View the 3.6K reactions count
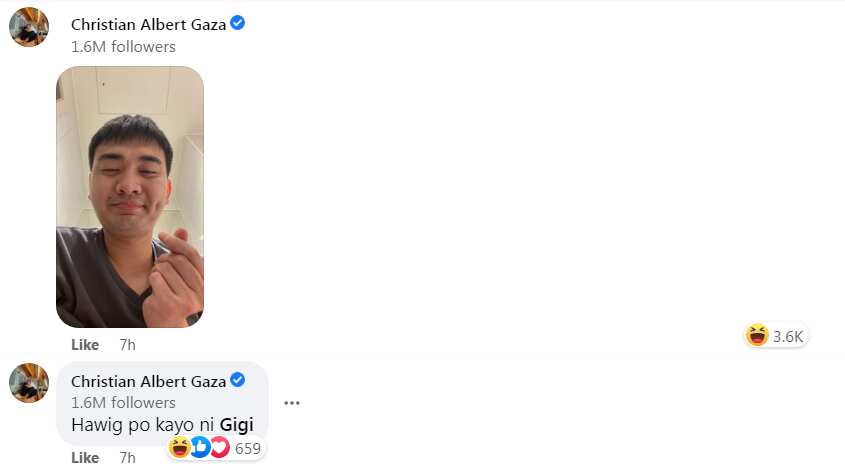The image size is (845, 473). [x=788, y=337]
